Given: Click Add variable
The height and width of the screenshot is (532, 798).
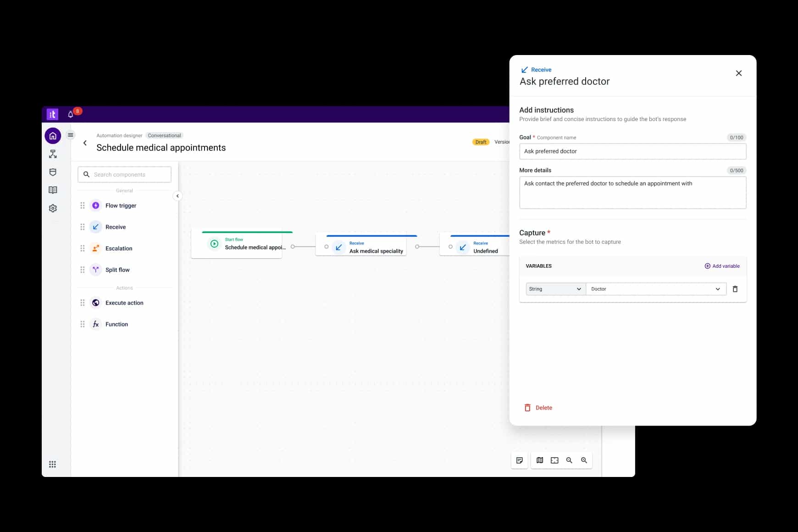Looking at the screenshot, I should click(x=722, y=266).
